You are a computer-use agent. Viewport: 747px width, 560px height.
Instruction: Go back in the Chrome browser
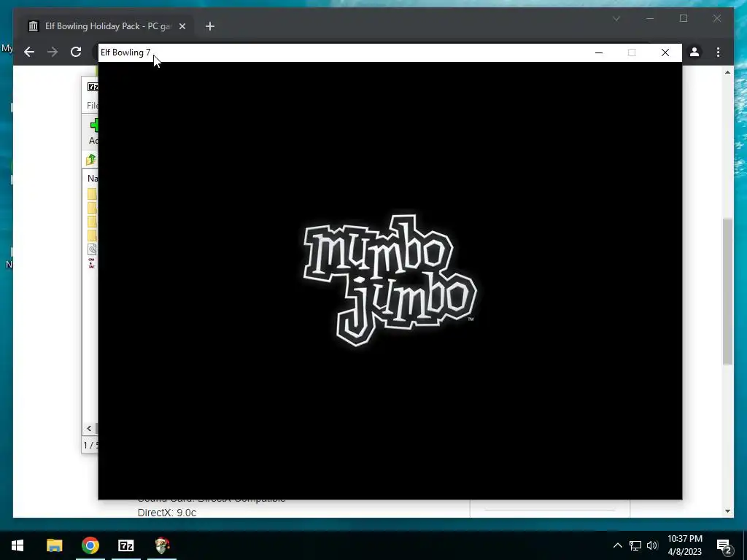tap(29, 52)
